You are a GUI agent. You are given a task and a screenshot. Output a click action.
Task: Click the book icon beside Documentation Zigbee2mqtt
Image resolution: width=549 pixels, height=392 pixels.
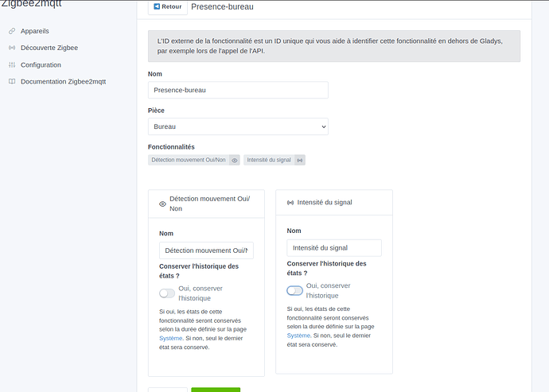(12, 82)
